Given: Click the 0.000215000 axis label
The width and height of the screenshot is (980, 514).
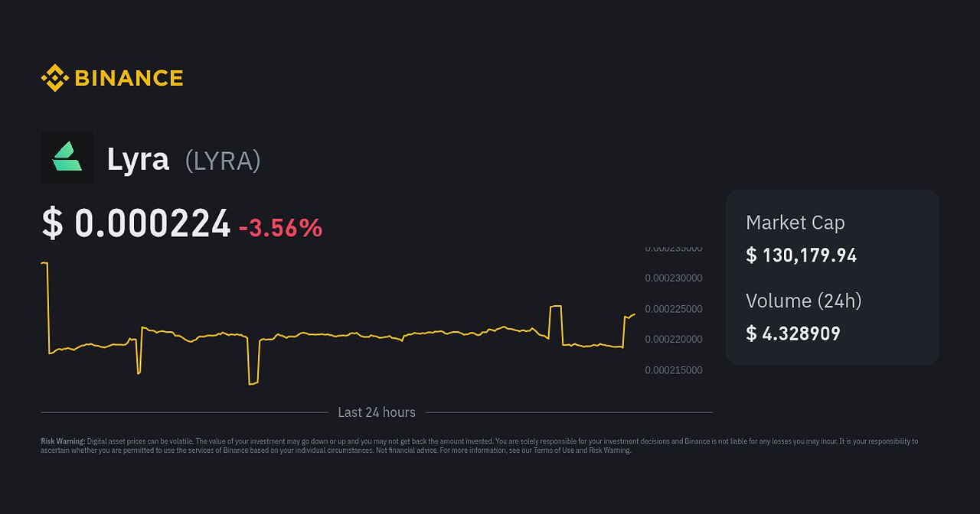Looking at the screenshot, I should pyautogui.click(x=673, y=370).
